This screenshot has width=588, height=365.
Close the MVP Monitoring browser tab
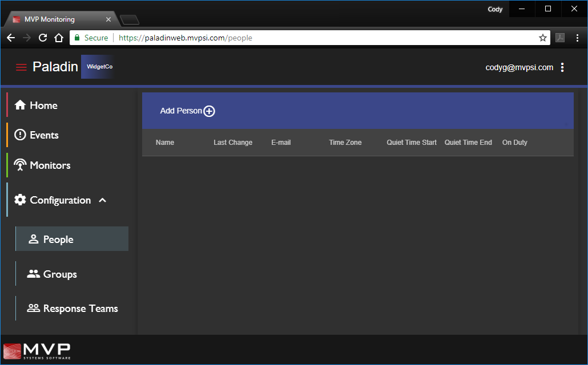point(109,19)
